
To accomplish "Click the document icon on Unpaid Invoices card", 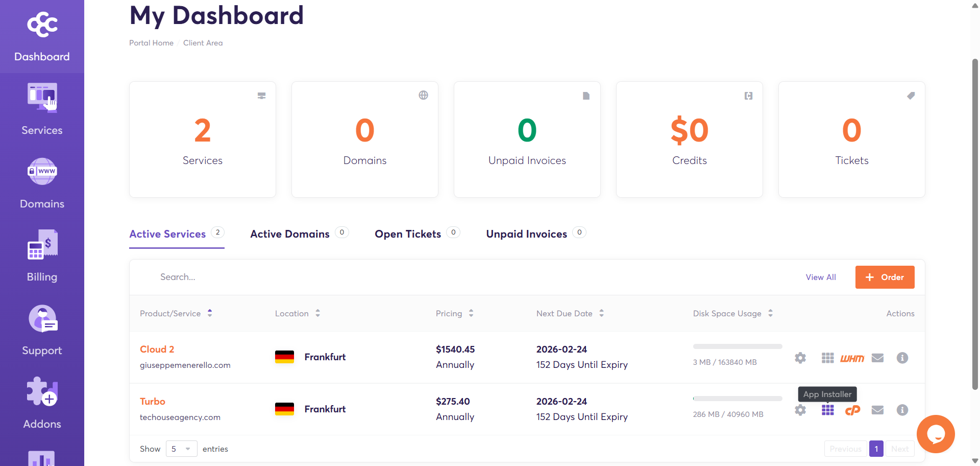I will pyautogui.click(x=586, y=96).
